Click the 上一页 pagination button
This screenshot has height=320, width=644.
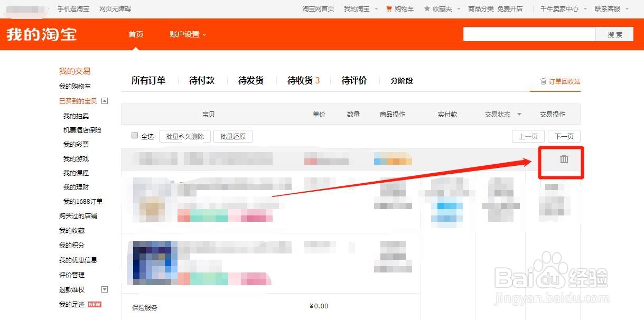click(x=528, y=136)
